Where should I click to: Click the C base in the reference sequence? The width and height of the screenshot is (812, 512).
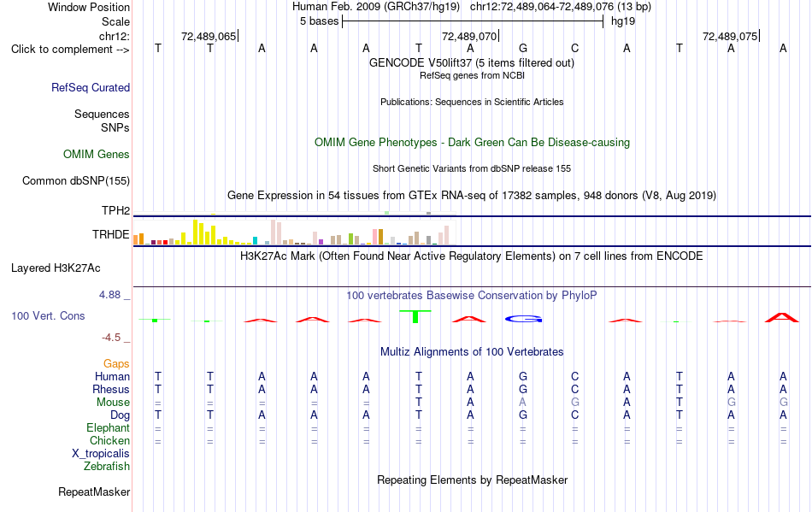[575, 49]
